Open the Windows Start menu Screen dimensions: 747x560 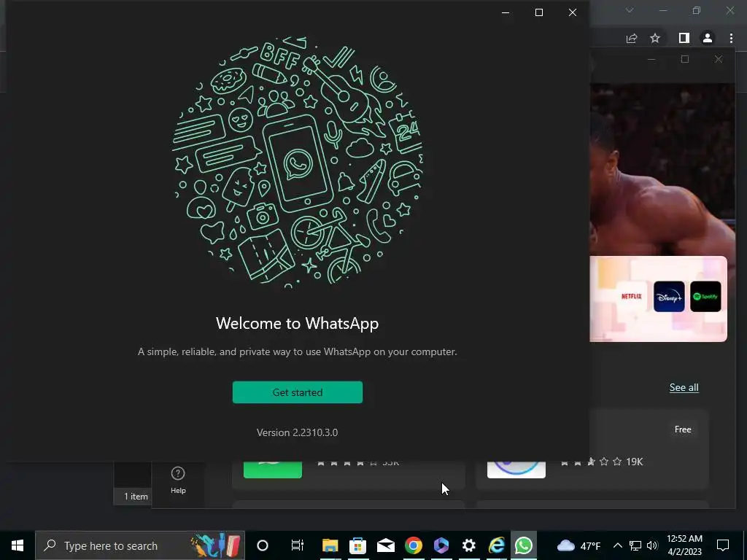pos(18,545)
